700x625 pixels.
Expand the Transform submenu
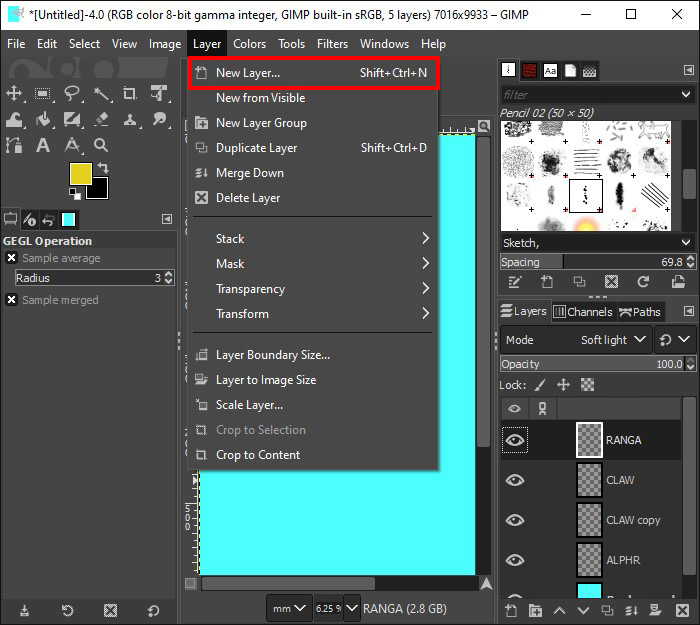[312, 314]
